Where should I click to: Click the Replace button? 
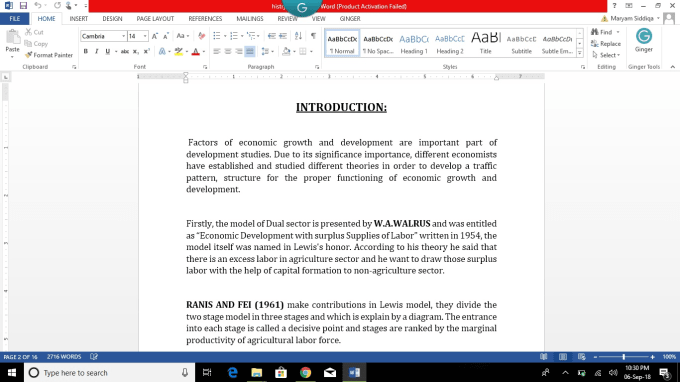606,44
